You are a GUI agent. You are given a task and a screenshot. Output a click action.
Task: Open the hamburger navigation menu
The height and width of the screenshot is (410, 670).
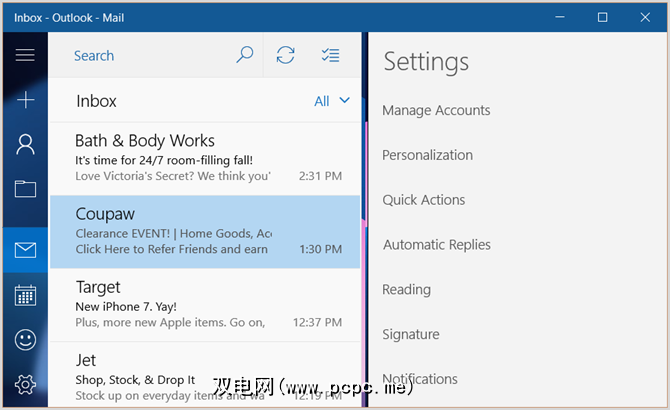click(x=25, y=56)
